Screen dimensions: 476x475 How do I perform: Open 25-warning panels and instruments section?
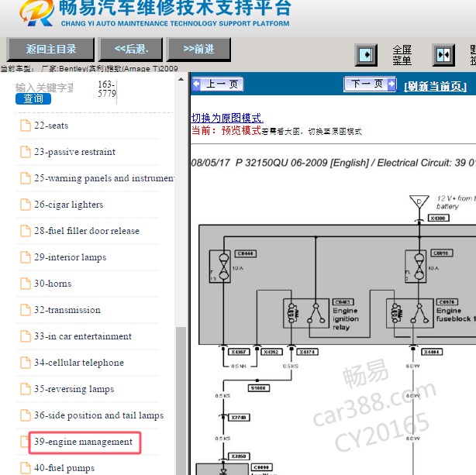pos(104,178)
